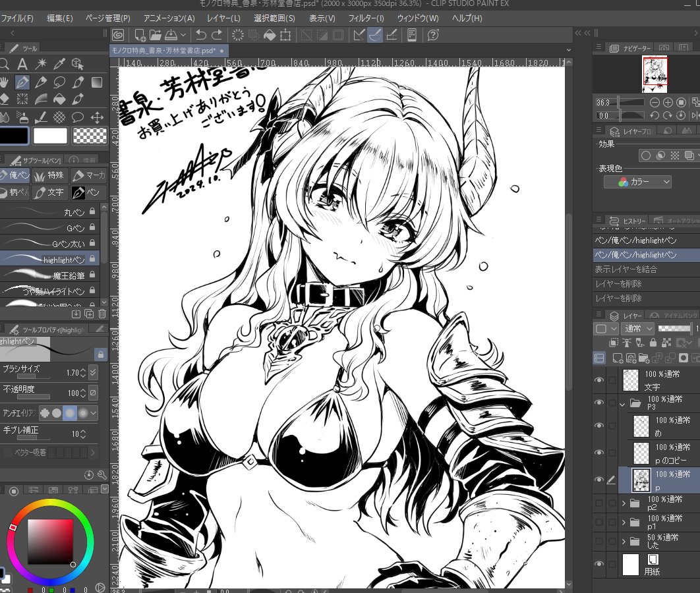Apply Border effect circle in Layer Property
This screenshot has width=700, height=593.
(x=645, y=155)
